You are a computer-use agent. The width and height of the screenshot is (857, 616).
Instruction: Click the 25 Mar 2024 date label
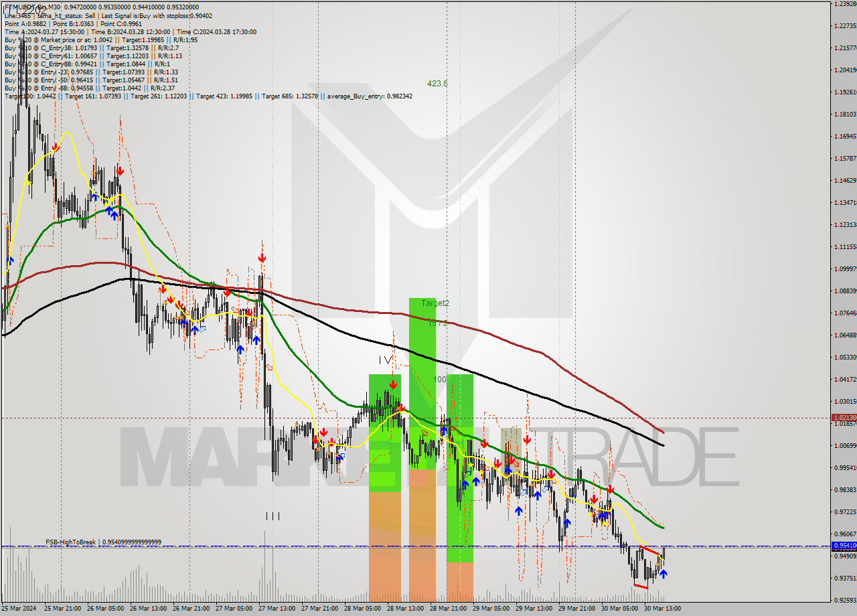(x=19, y=609)
